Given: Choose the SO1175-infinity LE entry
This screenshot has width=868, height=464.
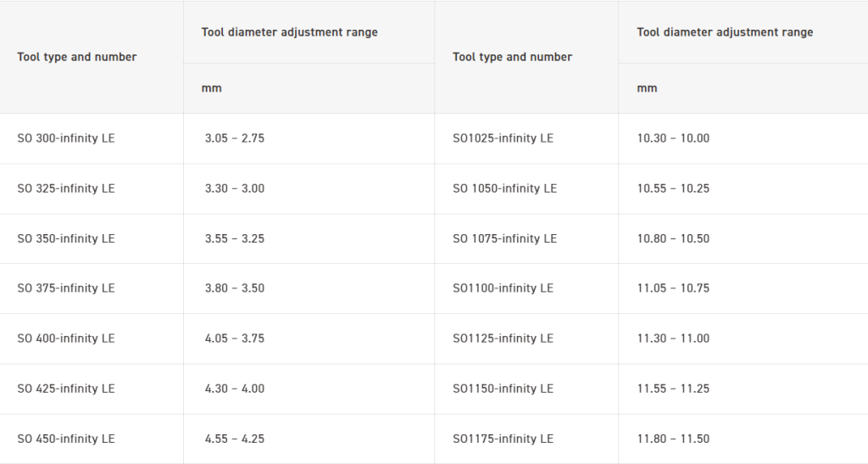Looking at the screenshot, I should pyautogui.click(x=503, y=439).
